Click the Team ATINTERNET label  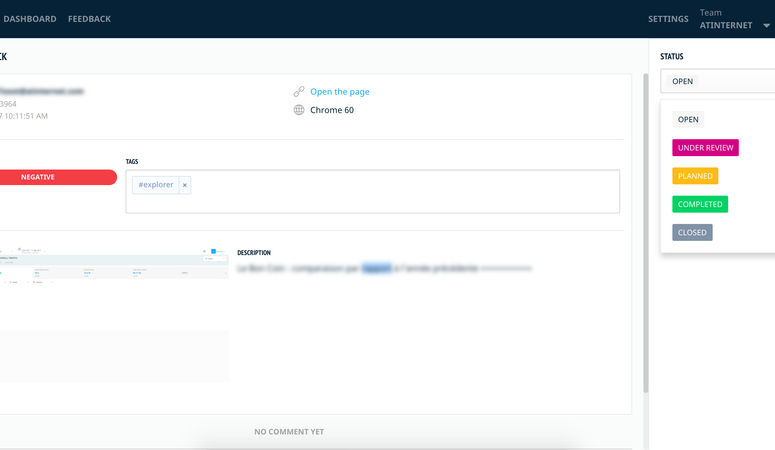726,19
